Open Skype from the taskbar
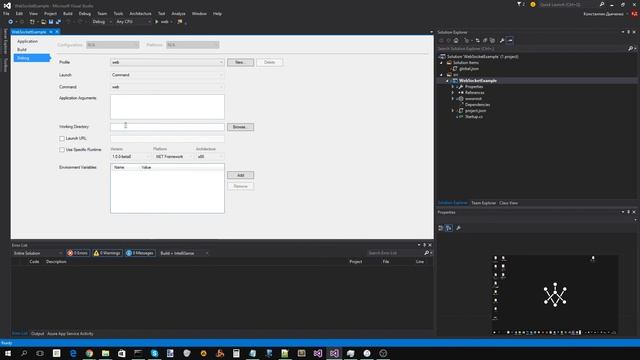 pyautogui.click(x=155, y=353)
